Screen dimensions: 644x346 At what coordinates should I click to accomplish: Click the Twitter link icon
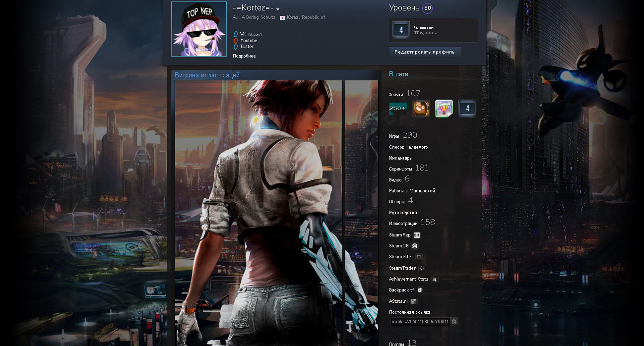point(236,47)
